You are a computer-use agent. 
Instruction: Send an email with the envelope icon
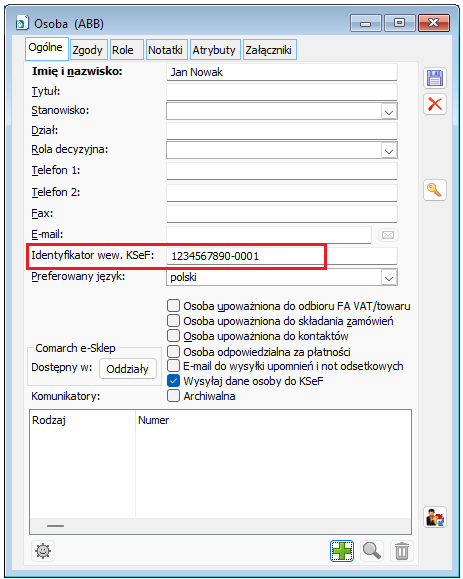click(x=388, y=235)
